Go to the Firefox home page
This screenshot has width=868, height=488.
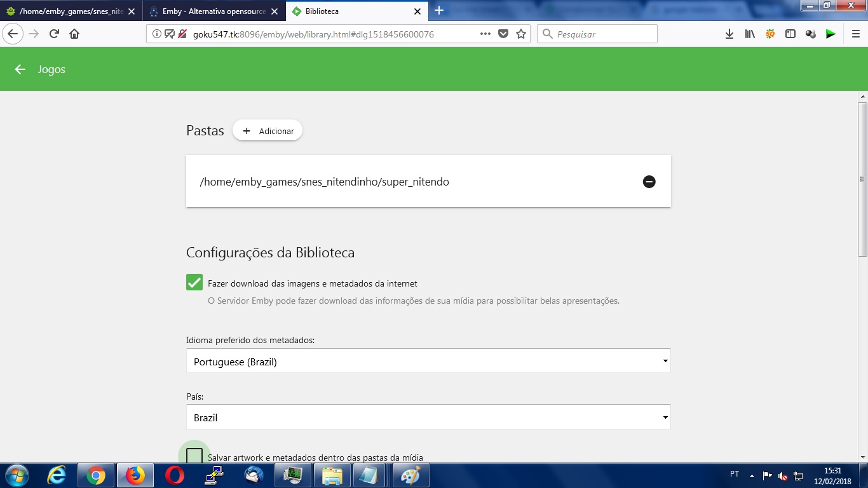[74, 34]
